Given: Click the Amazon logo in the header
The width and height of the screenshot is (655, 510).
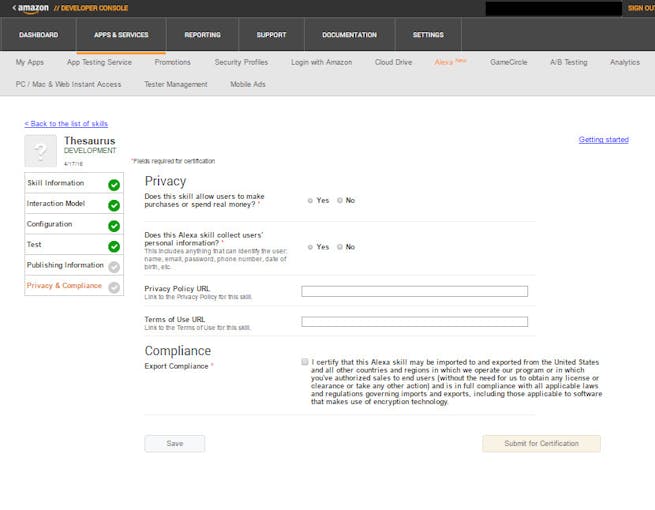Looking at the screenshot, I should pos(33,8).
